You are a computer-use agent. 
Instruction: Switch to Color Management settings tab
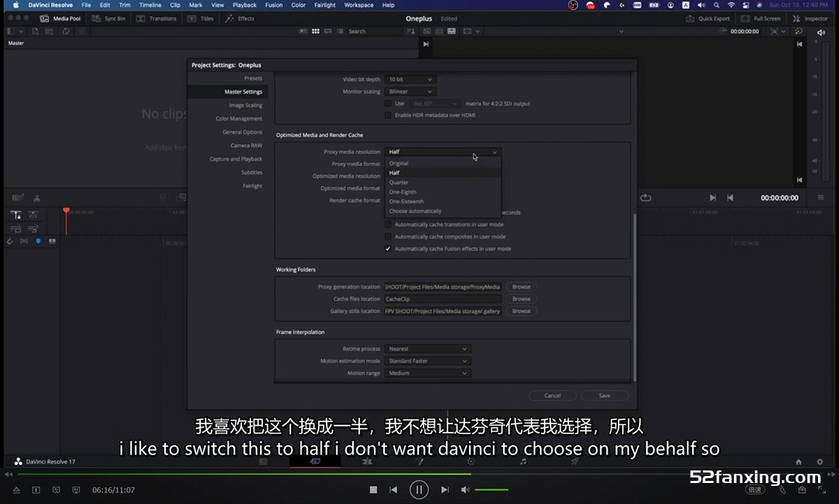(239, 119)
